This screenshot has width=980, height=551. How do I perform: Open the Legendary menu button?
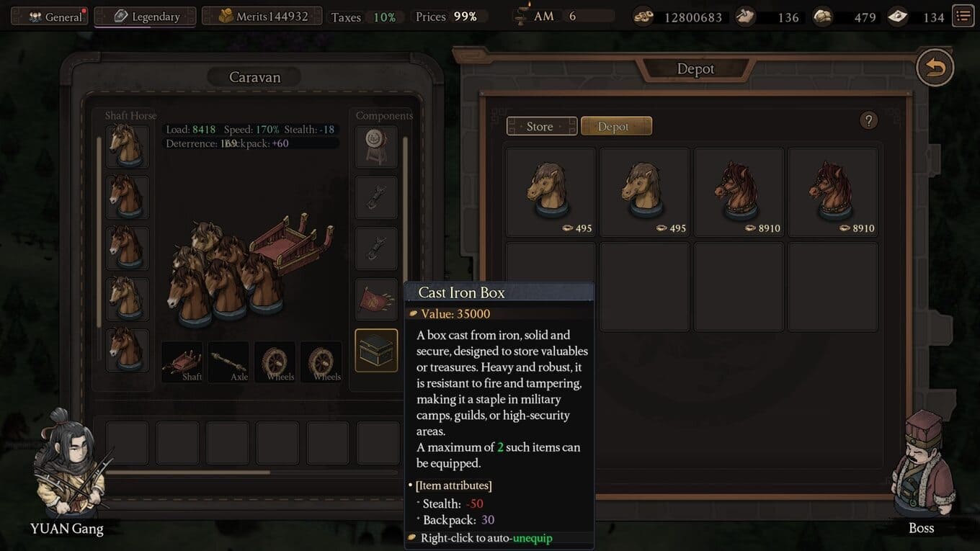pos(145,16)
